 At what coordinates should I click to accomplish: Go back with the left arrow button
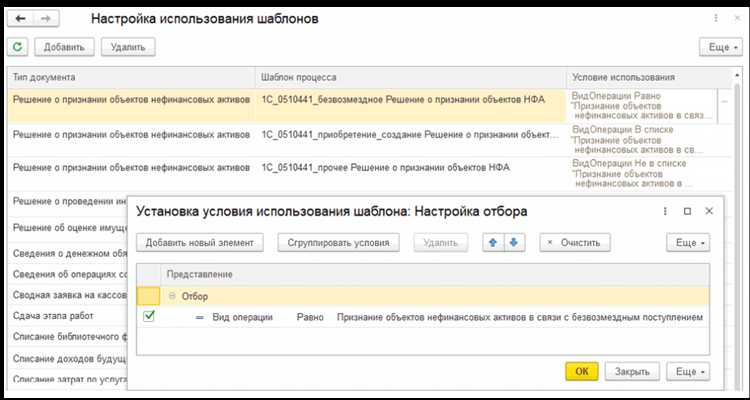[x=20, y=19]
